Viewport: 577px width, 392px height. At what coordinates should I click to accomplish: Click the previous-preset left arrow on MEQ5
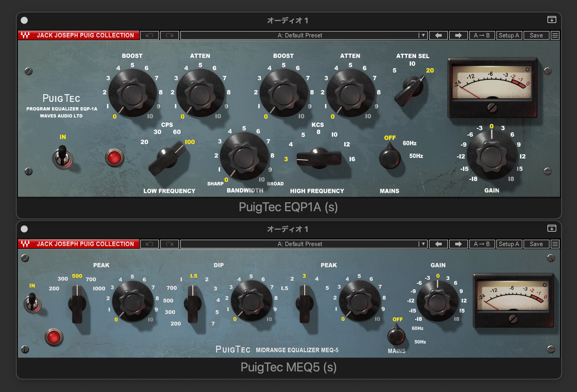(x=438, y=243)
